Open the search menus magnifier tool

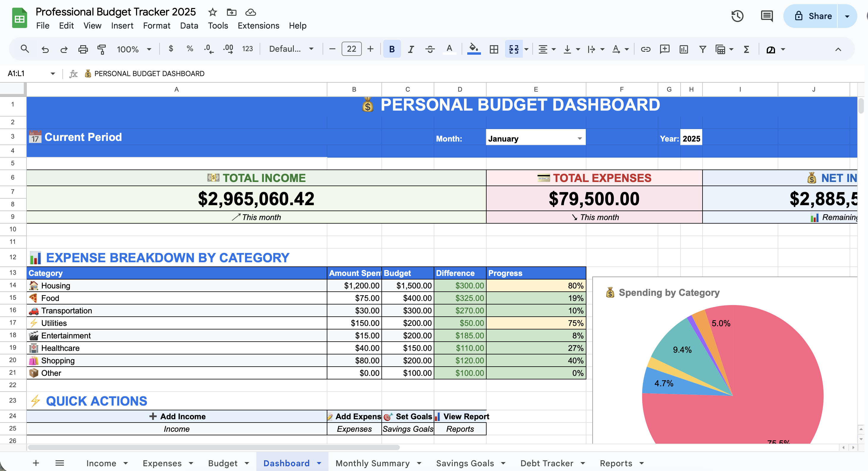pos(24,49)
